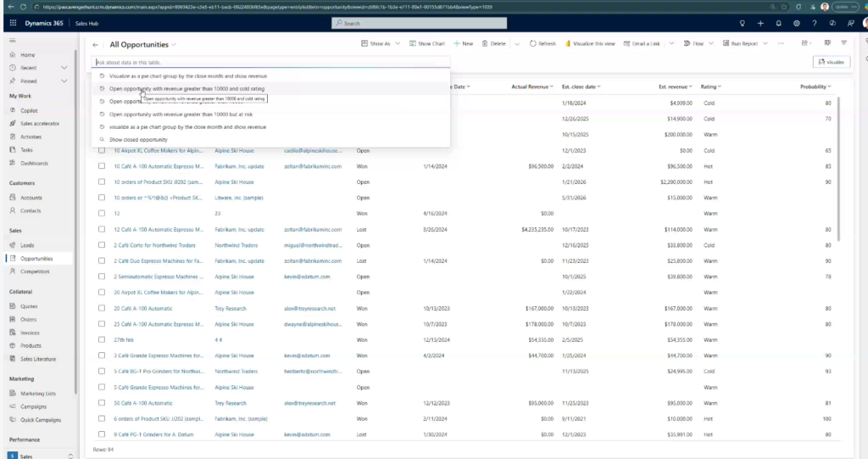The height and width of the screenshot is (459, 868).
Task: Check the 20 Café A-100 Automatic row
Action: [102, 308]
